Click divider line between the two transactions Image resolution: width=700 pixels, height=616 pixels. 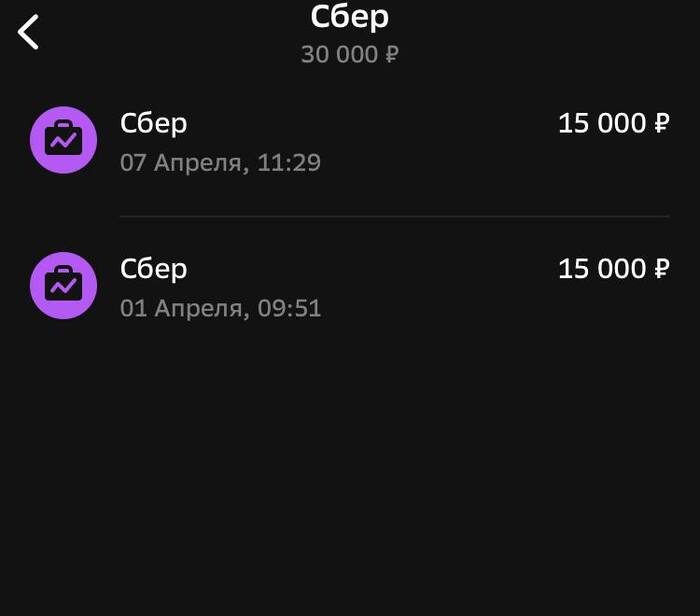pos(395,216)
